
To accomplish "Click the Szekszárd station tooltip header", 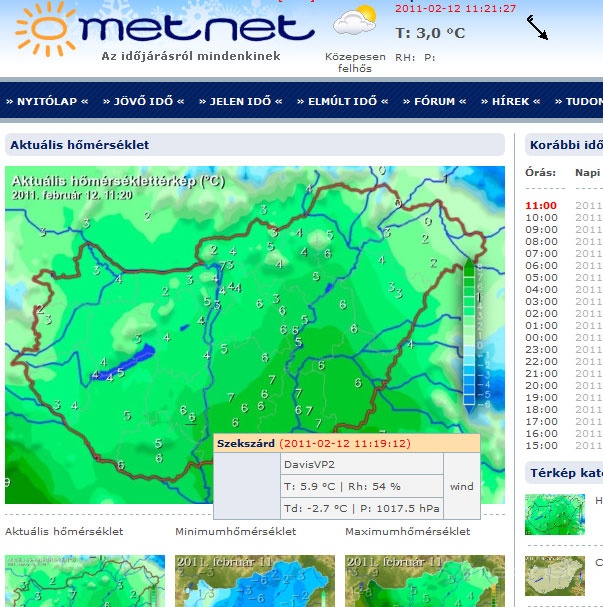I will 345,443.
